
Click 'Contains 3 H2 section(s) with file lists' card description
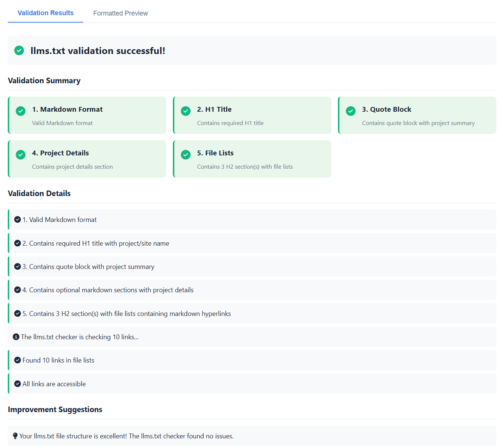click(245, 166)
